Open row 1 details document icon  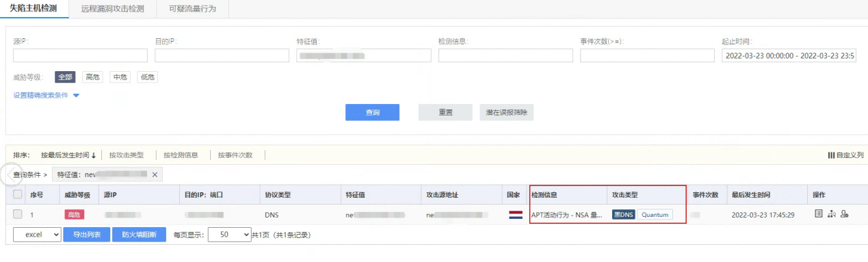tap(818, 214)
